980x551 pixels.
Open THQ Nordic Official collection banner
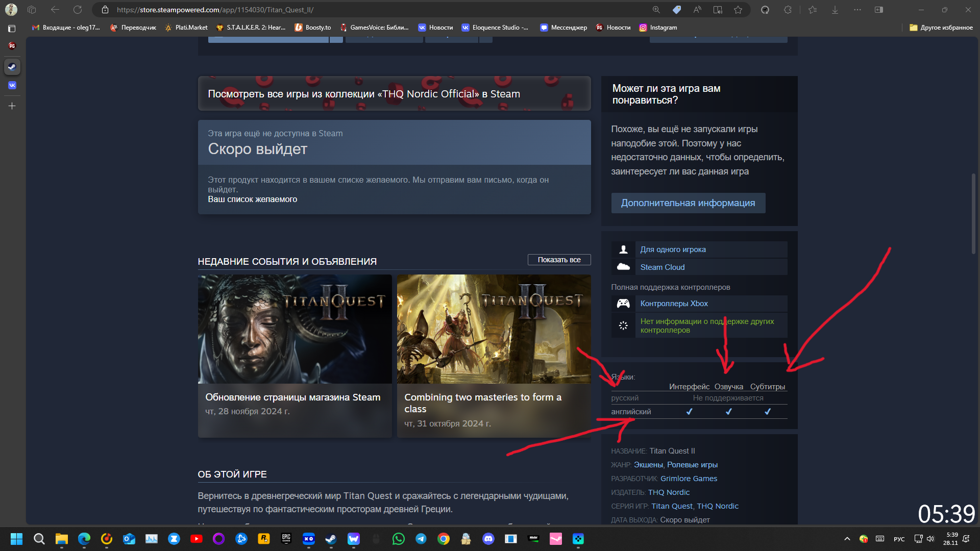[394, 93]
